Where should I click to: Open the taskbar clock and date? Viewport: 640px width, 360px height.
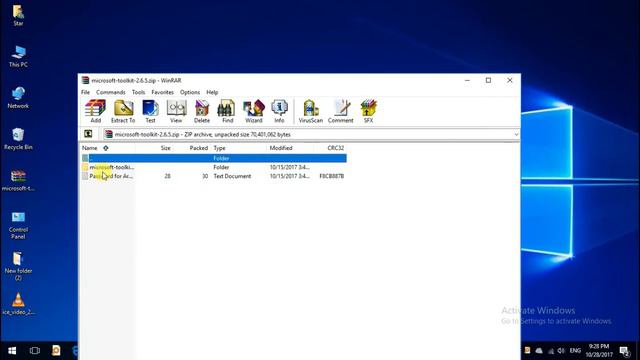pyautogui.click(x=599, y=351)
